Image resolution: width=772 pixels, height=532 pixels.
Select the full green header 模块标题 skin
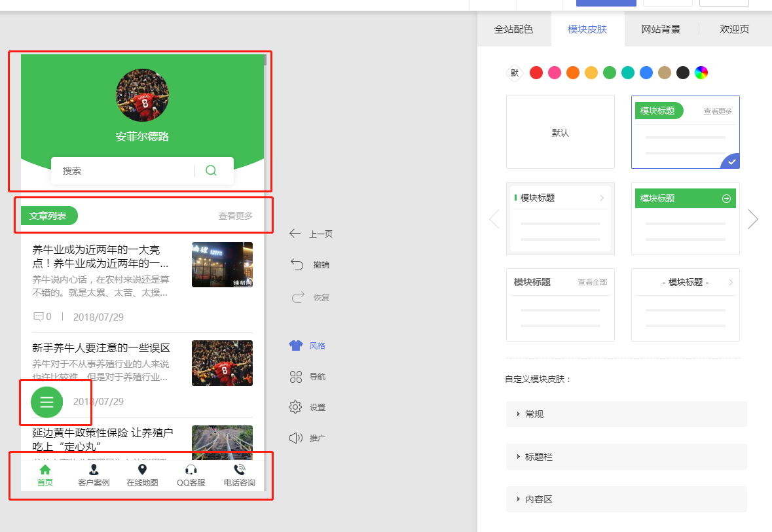pos(686,219)
